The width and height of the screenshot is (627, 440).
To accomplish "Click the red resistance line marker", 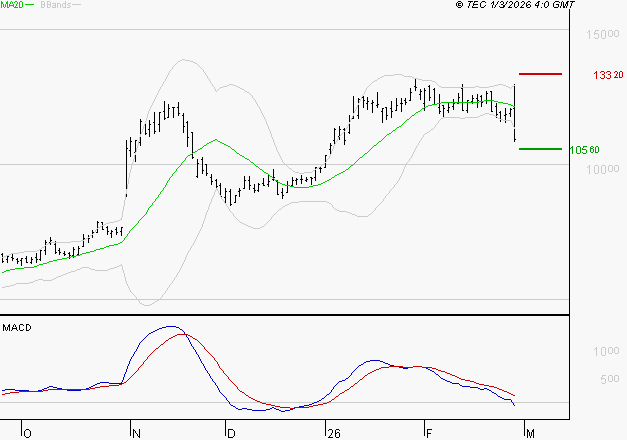I will [x=540, y=74].
